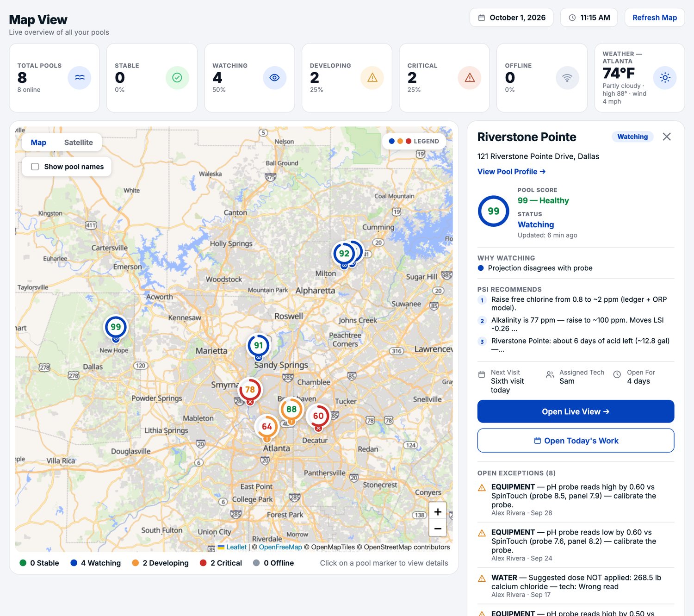
Task: Click the amber warning icon in Developing card
Action: 372,78
